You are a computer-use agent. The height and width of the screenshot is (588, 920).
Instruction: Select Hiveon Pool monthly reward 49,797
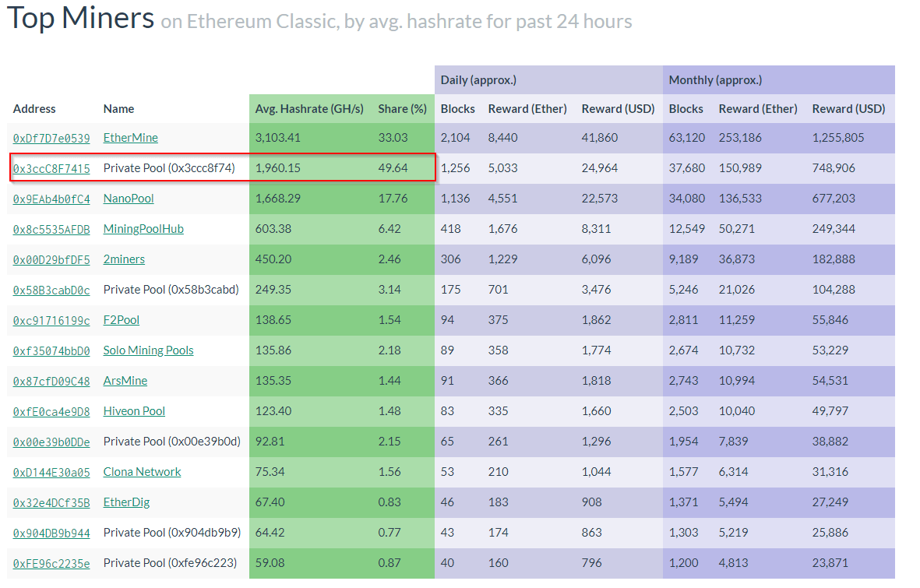830,411
